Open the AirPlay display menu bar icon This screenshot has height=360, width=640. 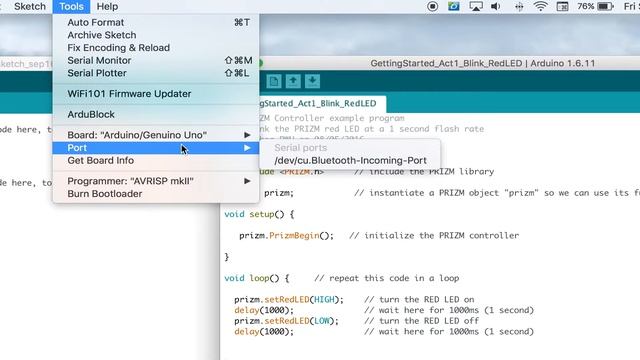coord(476,7)
